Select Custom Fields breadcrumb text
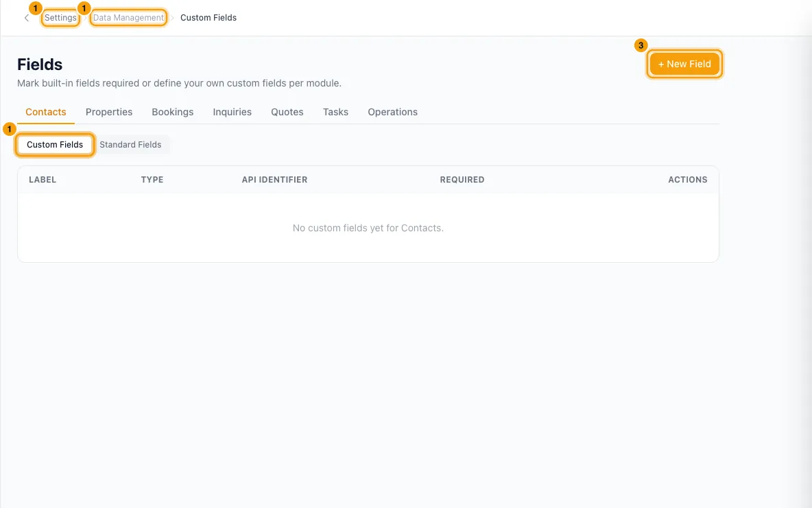 coord(208,18)
